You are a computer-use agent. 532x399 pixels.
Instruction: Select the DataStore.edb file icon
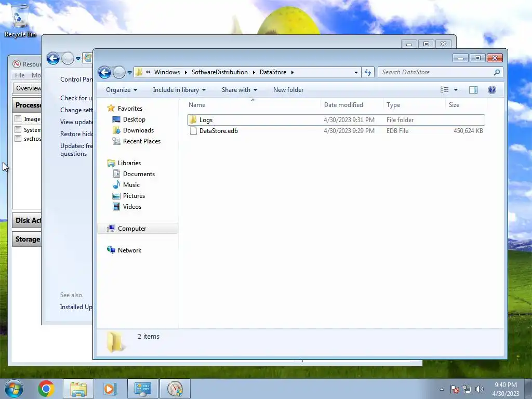193,130
